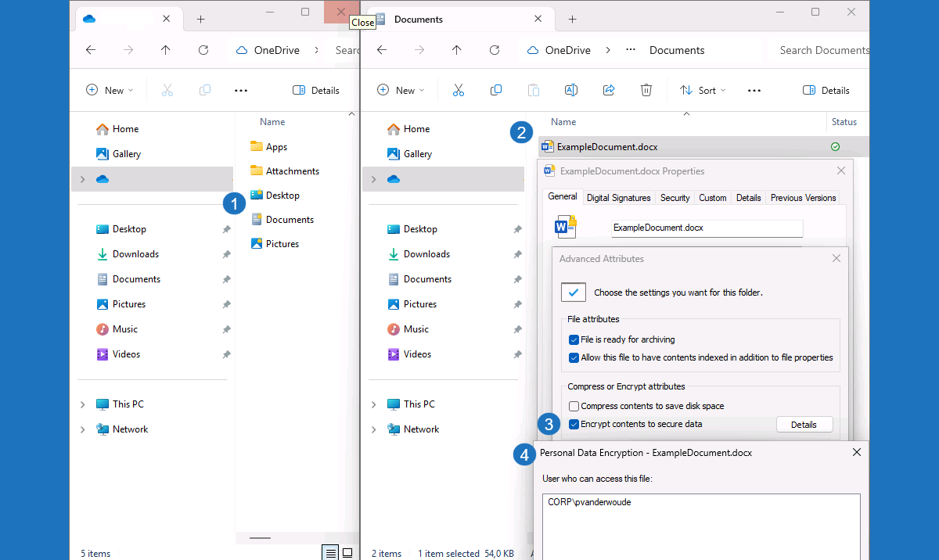Open Attachments folder in left window
The width and height of the screenshot is (939, 560).
coord(293,171)
